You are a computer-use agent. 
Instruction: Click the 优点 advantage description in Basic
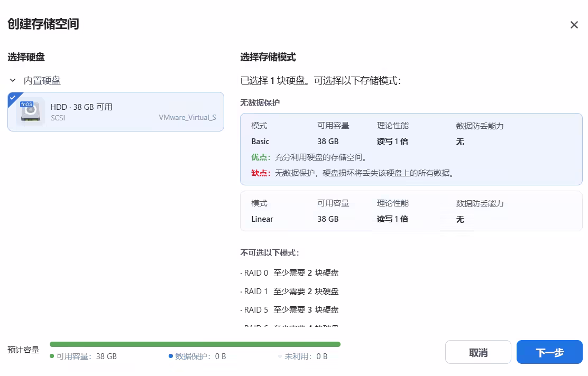coord(309,157)
